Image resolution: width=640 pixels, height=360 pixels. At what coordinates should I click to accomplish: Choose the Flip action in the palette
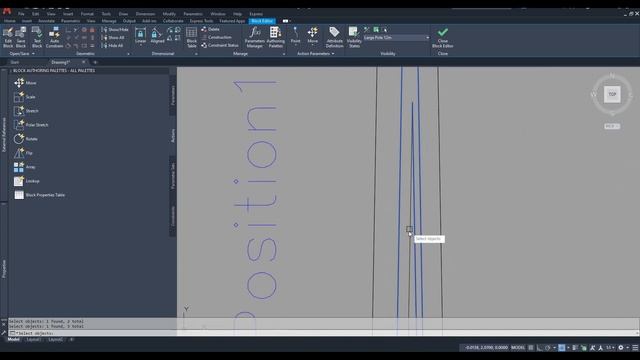[x=23, y=153]
